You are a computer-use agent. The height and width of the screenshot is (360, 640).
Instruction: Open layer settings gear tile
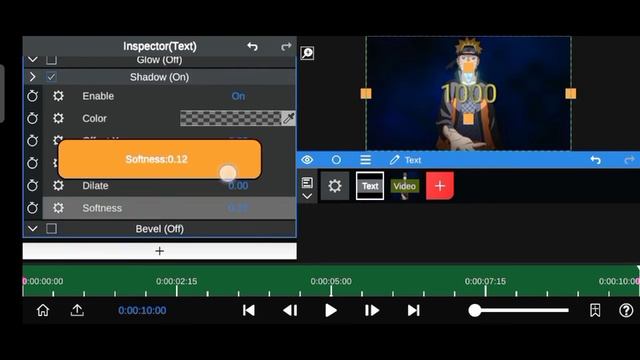coord(335,186)
